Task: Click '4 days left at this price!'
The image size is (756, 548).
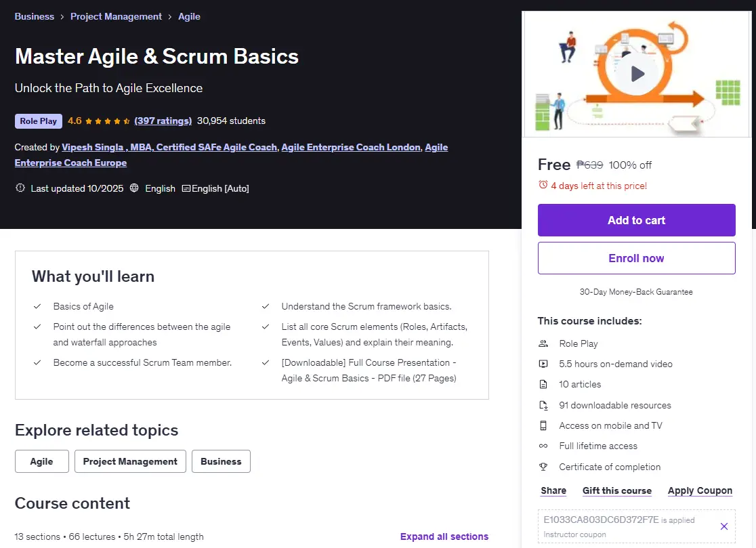Action: pyautogui.click(x=599, y=186)
